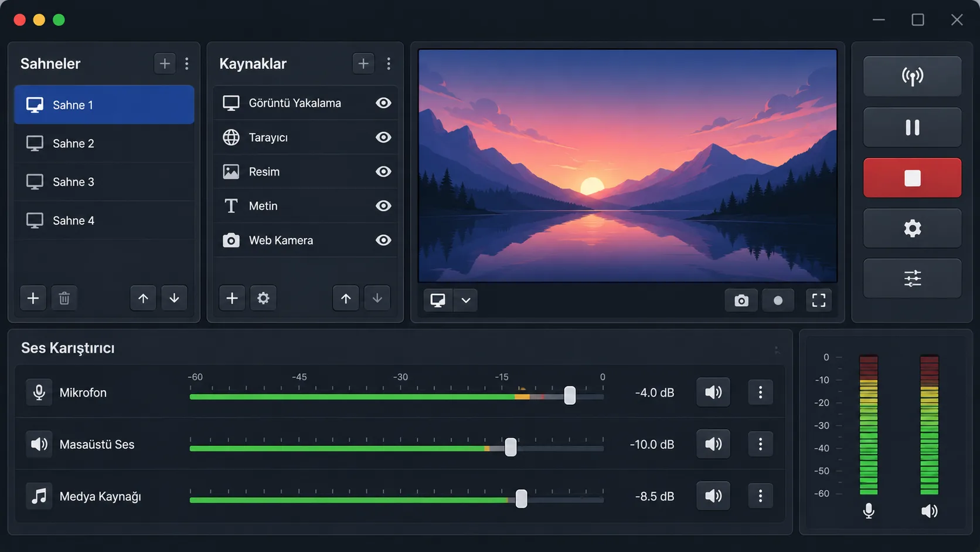Hide the Görüntü Yakalama source

tap(383, 103)
